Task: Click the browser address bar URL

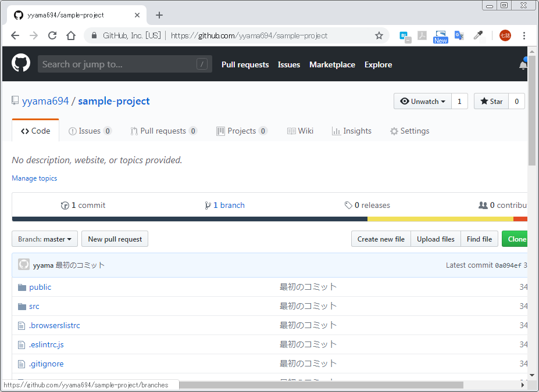Action: pyautogui.click(x=249, y=35)
